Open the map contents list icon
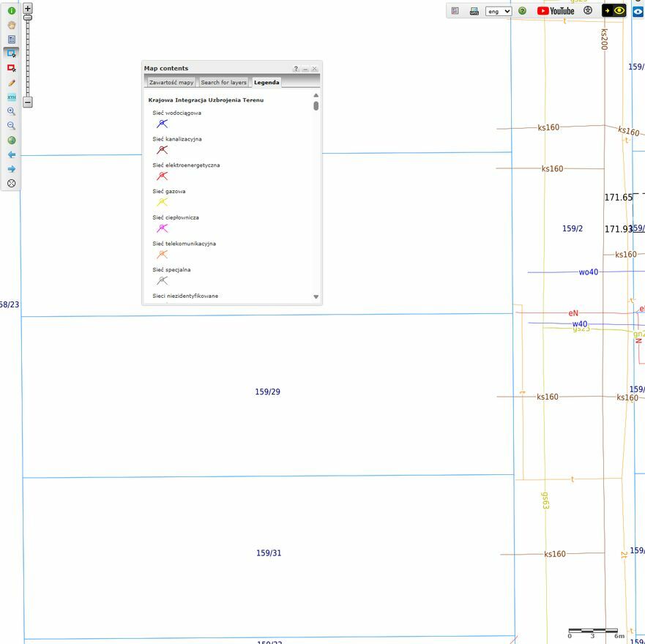 coord(12,40)
